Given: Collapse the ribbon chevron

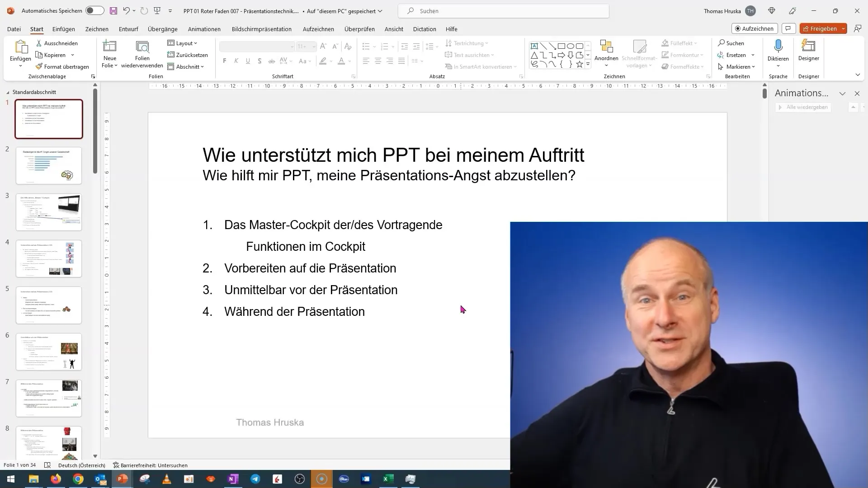Looking at the screenshot, I should (x=858, y=75).
